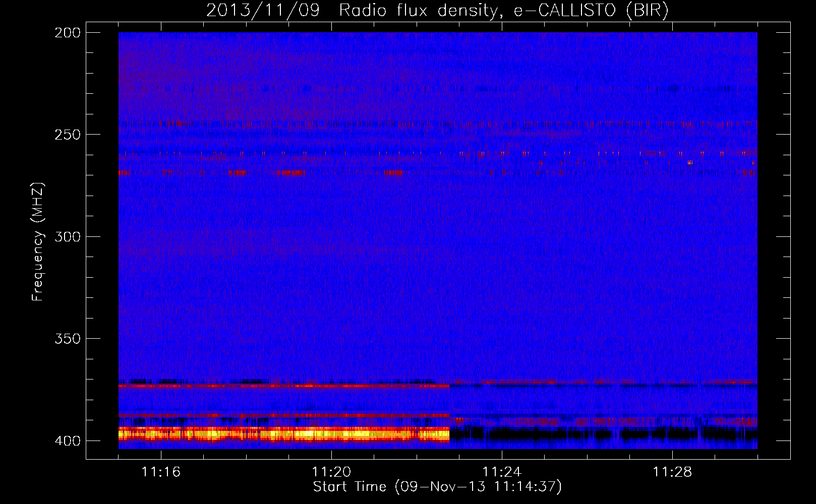Click the bright yellow emission band near 400 MHz
This screenshot has width=816, height=504.
(284, 434)
